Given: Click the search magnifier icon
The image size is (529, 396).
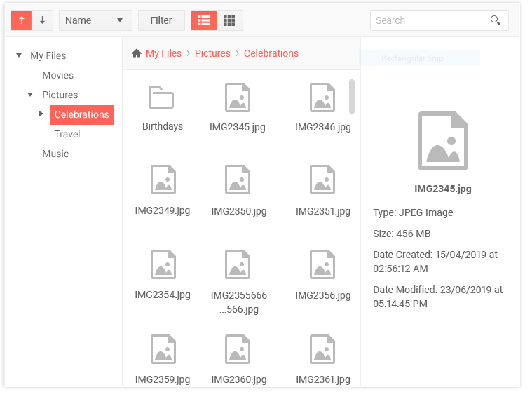Looking at the screenshot, I should pos(495,20).
